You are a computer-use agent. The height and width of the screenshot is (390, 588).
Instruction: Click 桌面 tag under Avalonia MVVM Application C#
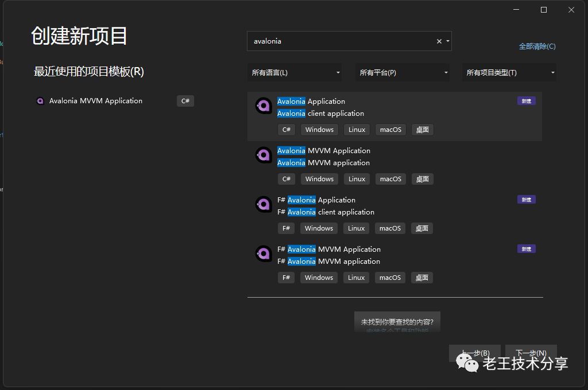[x=422, y=179]
